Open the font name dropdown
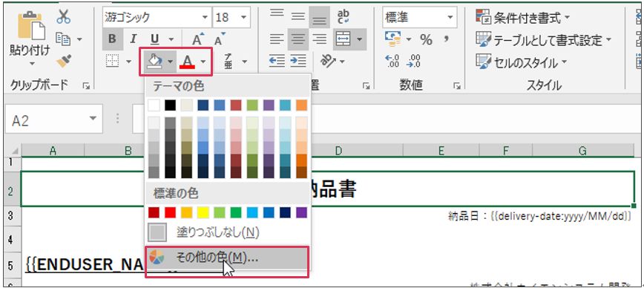The image size is (644, 288). pos(205,17)
